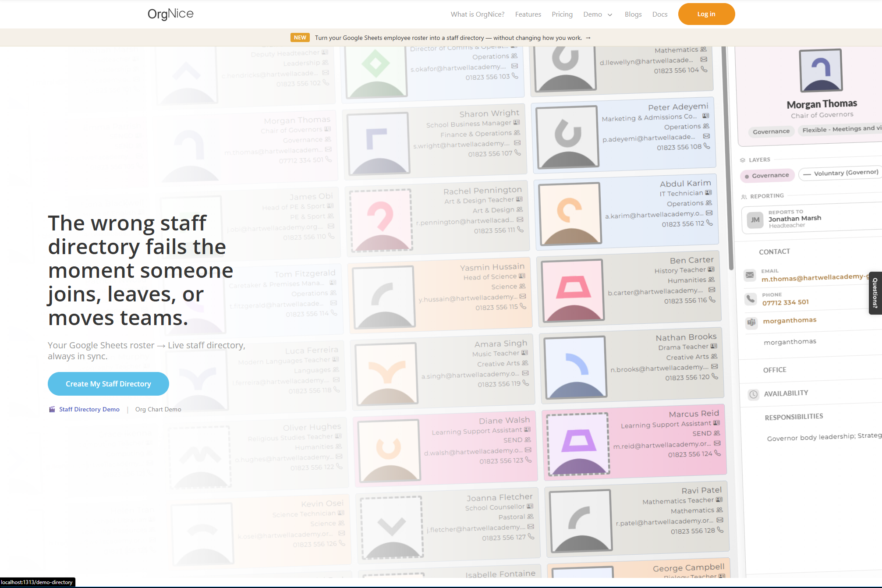This screenshot has height=588, width=882.
Task: Click the Governance tag under Chair of Governors
Action: click(x=771, y=131)
